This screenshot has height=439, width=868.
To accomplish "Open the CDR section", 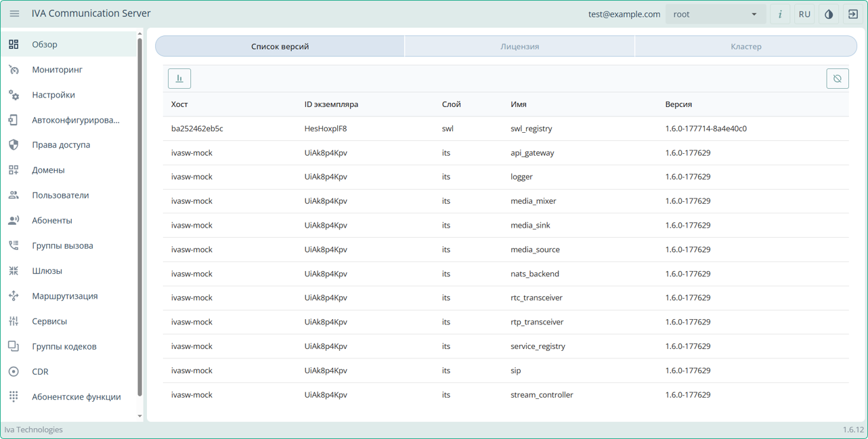I will point(40,372).
